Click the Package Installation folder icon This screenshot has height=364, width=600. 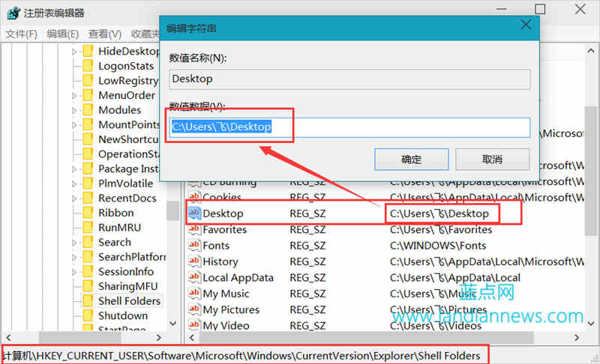[x=88, y=169]
